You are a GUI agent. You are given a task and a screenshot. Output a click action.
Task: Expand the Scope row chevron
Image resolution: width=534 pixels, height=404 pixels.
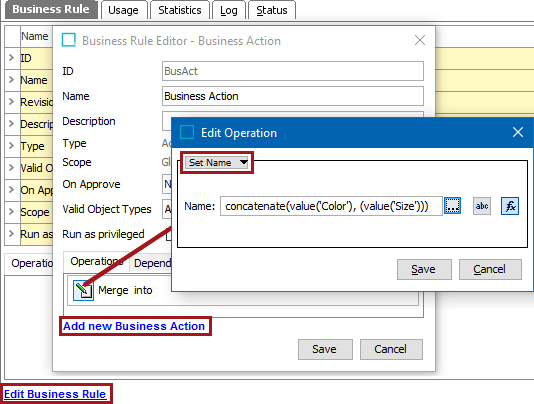12,212
